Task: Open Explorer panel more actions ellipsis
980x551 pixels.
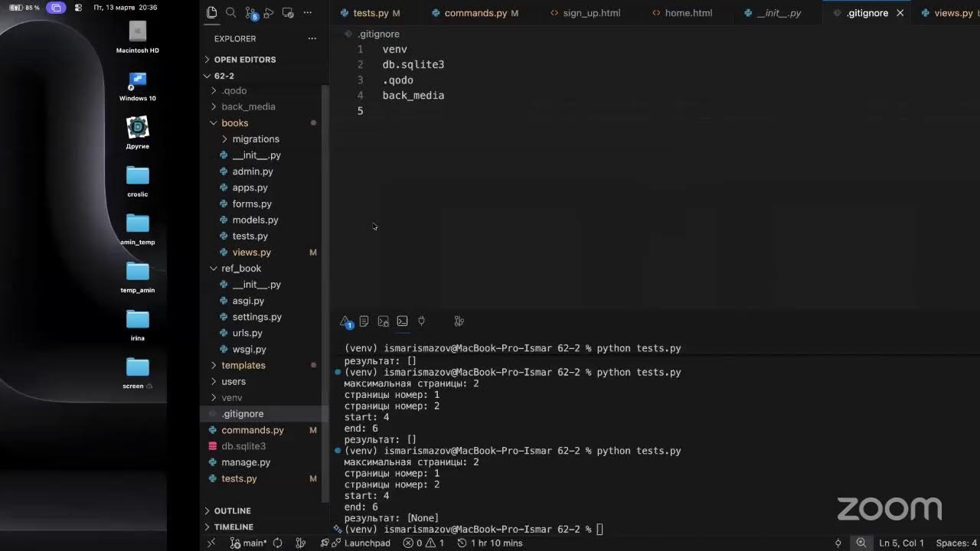Action: (x=312, y=38)
